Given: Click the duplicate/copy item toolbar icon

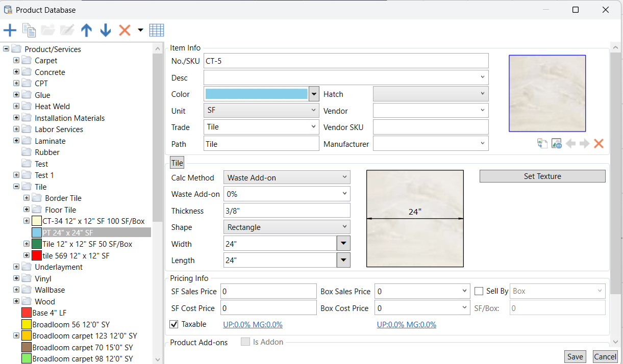Looking at the screenshot, I should click(x=29, y=31).
